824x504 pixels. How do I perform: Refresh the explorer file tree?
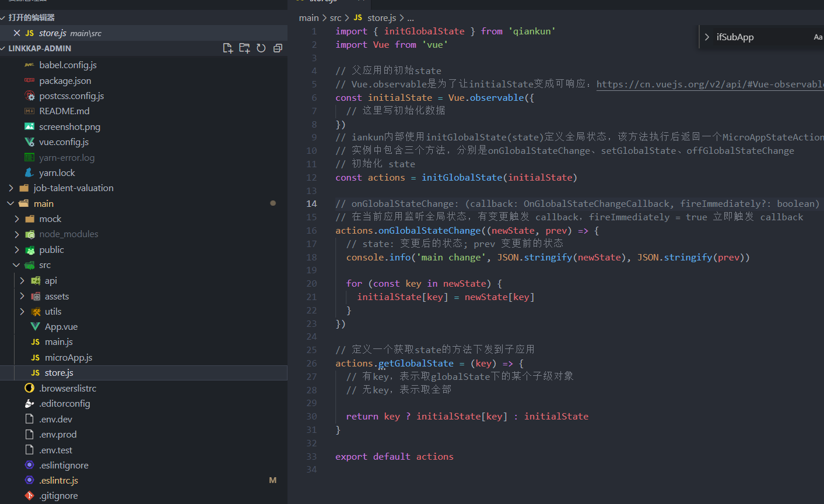pos(261,48)
